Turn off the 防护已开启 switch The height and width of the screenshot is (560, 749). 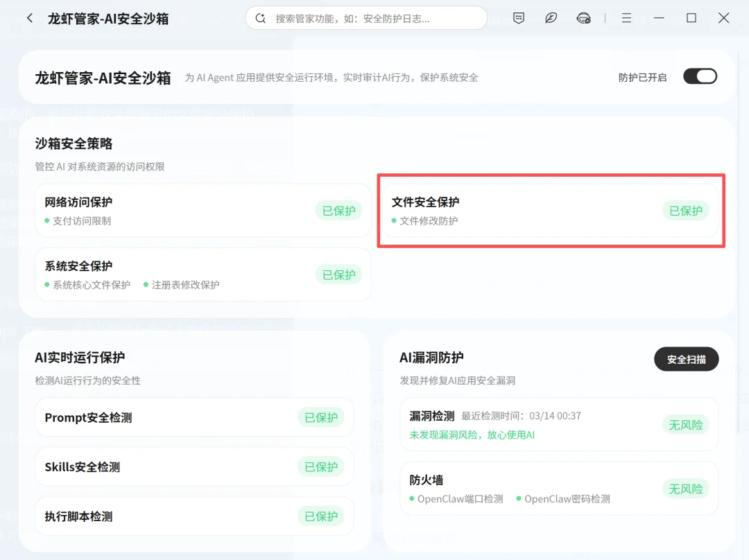point(700,76)
